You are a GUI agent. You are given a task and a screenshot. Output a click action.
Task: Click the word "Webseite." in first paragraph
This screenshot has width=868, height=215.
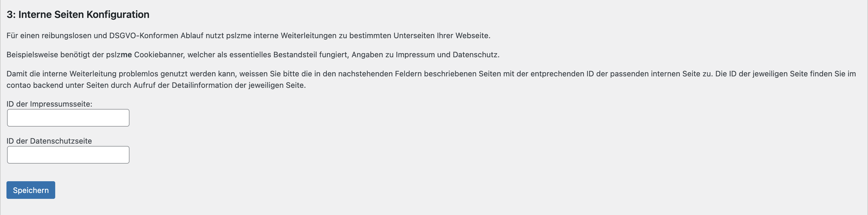click(473, 35)
